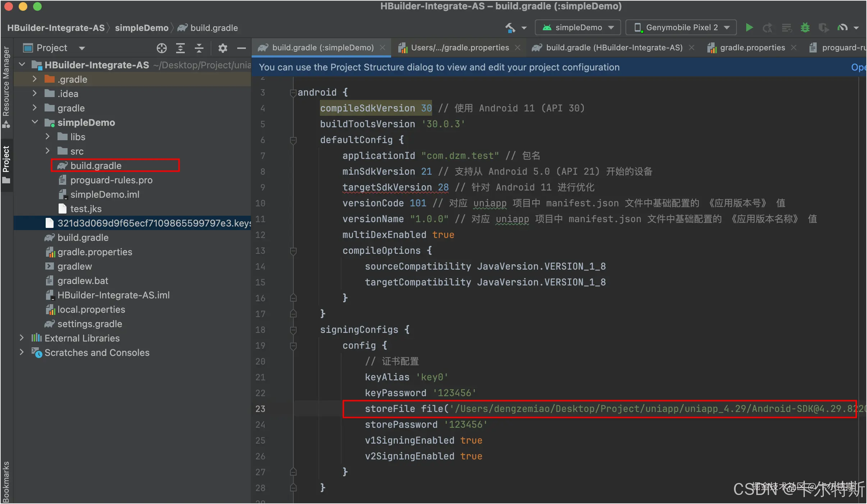This screenshot has width=867, height=504.
Task: Expand the gradle folder
Action: pyautogui.click(x=35, y=108)
